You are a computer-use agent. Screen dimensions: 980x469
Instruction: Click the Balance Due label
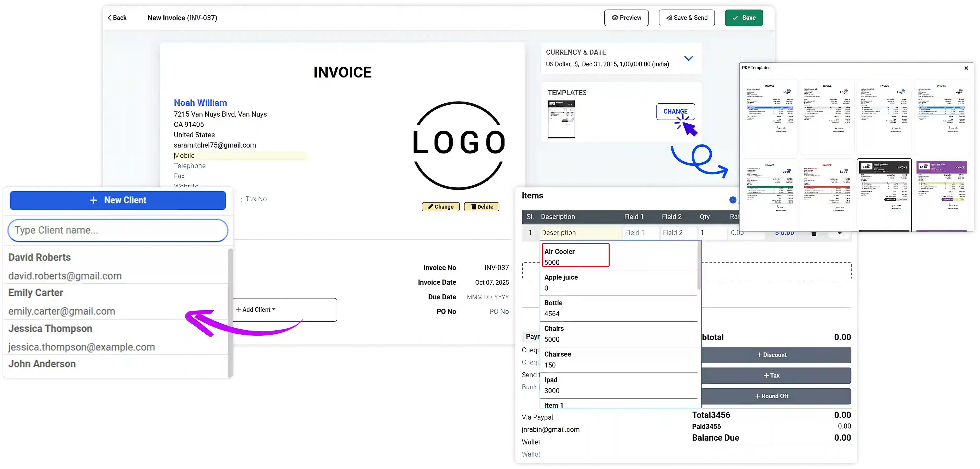[715, 438]
